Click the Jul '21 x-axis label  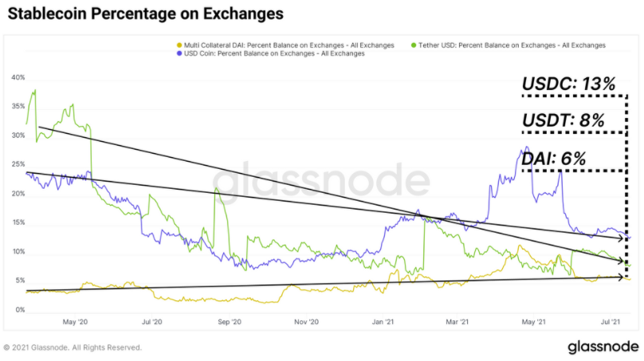click(x=611, y=322)
